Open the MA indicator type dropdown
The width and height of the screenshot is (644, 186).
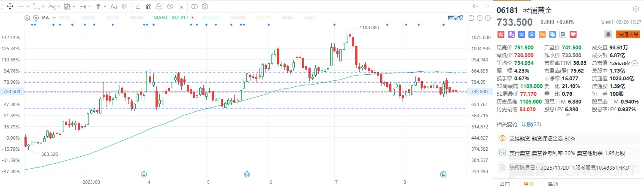click(x=54, y=18)
